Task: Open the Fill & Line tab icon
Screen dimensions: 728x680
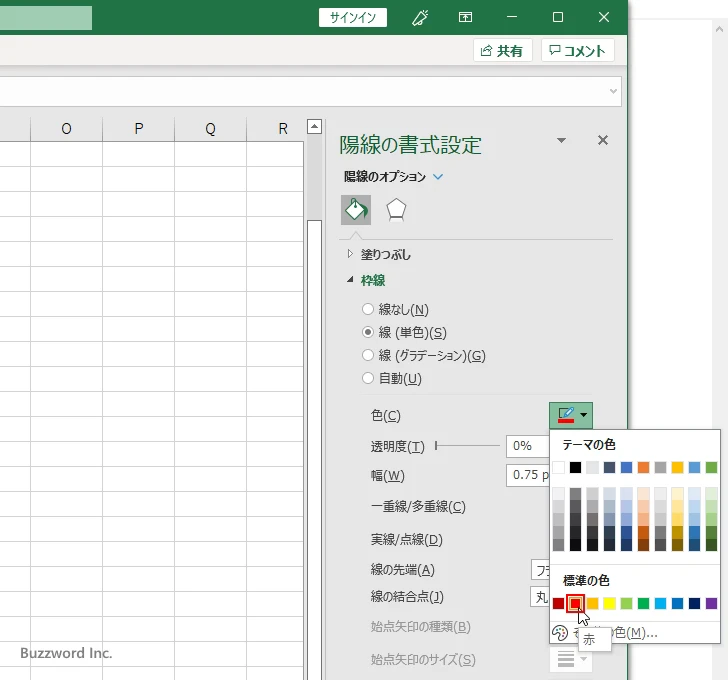Action: [x=356, y=210]
